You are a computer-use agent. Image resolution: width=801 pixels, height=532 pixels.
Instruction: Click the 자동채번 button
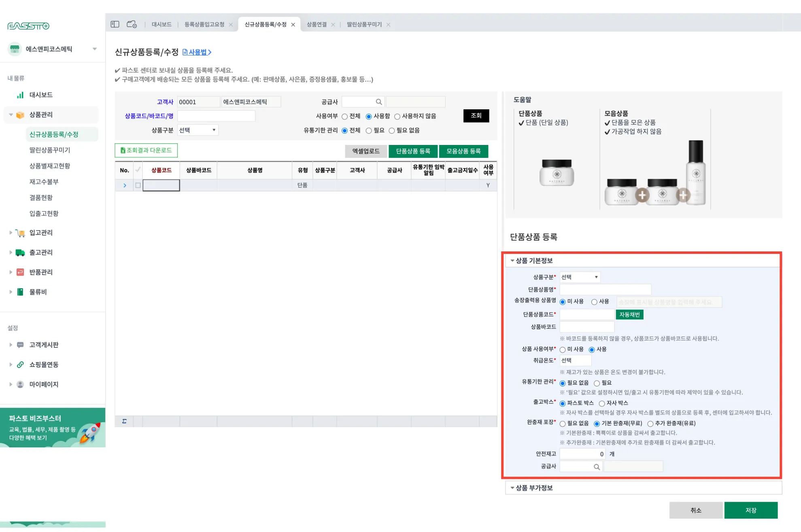click(x=629, y=315)
